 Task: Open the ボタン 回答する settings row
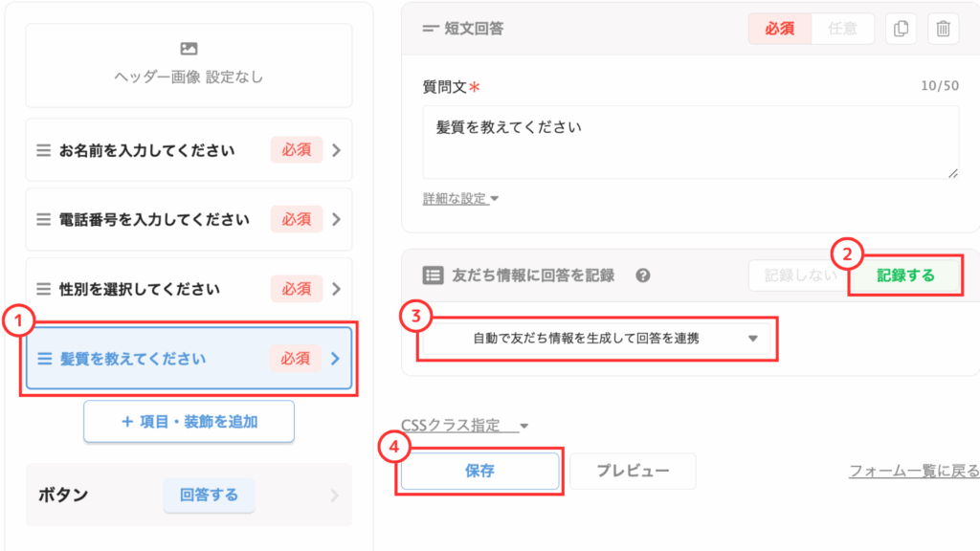pos(189,495)
